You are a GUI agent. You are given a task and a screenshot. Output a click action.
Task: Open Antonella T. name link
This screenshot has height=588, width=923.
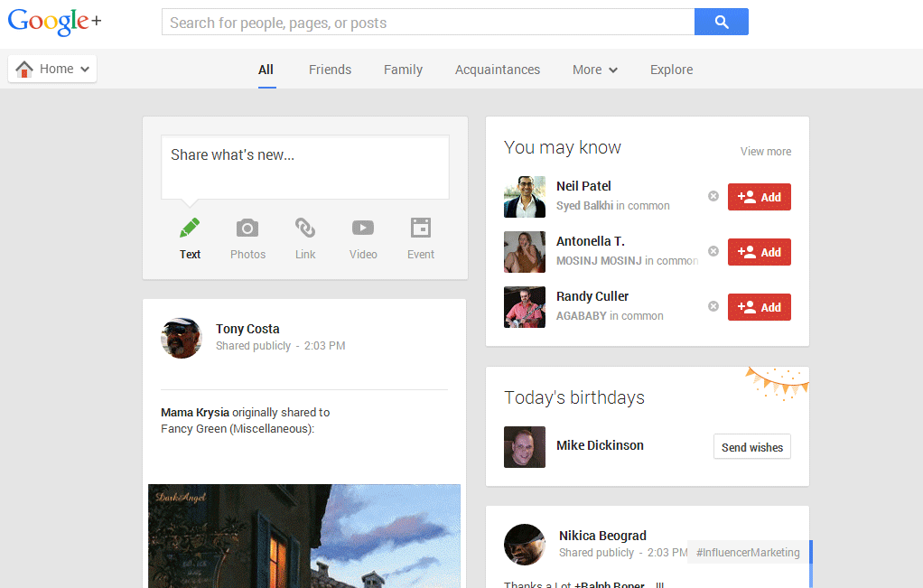591,241
